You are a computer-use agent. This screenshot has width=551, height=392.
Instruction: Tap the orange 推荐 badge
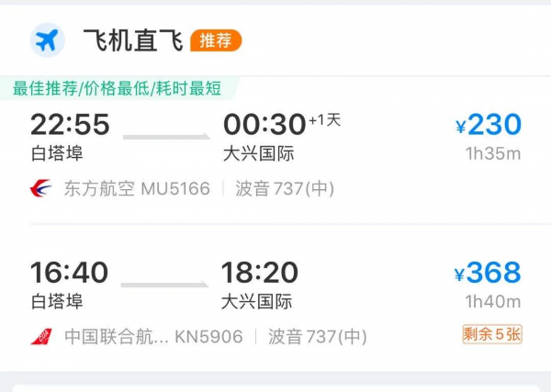[x=216, y=40]
